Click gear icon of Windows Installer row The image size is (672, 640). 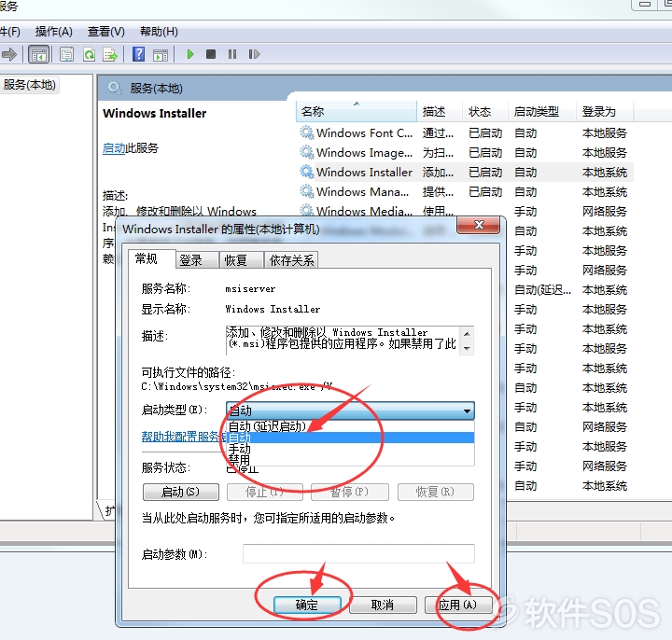click(x=306, y=172)
